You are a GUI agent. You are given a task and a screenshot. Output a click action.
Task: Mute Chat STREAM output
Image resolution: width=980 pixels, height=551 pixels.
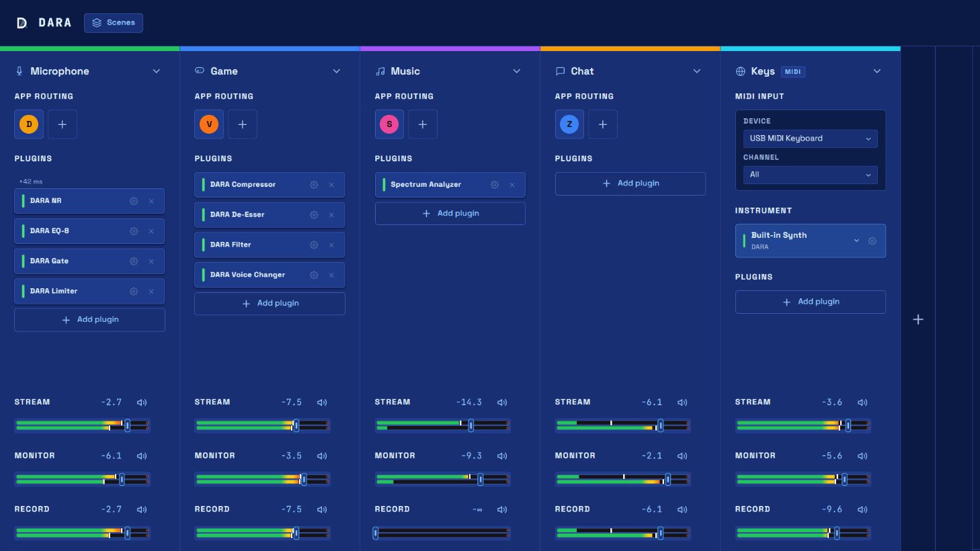(x=682, y=402)
